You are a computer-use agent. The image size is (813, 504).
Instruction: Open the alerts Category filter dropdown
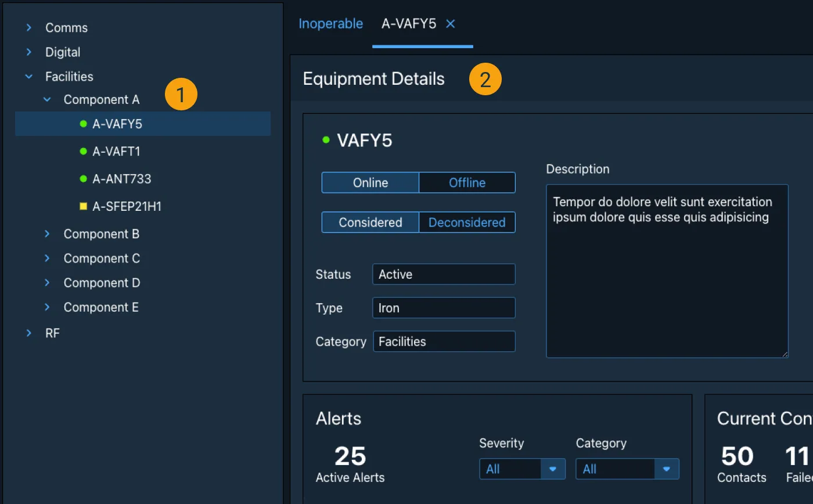click(627, 469)
